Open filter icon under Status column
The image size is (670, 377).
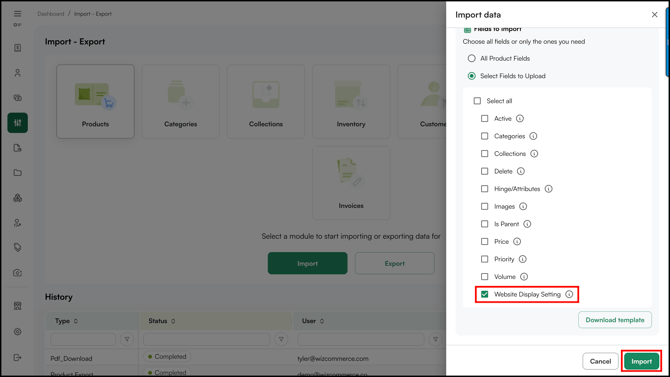(281, 339)
